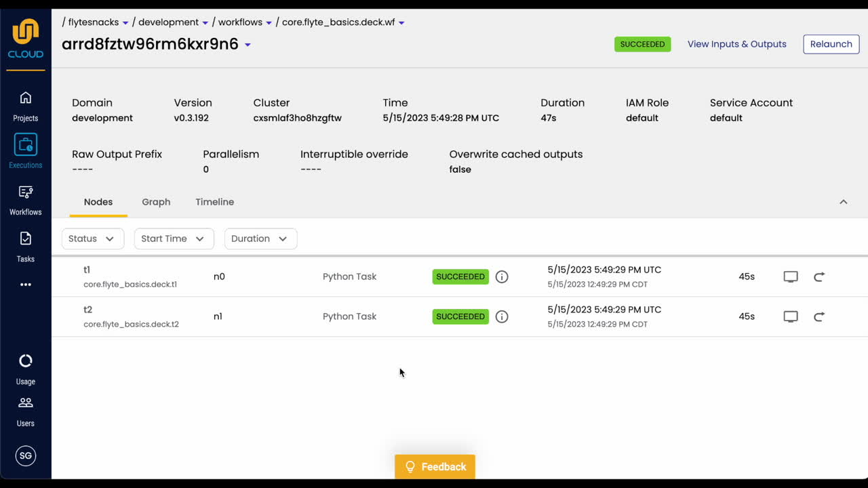Click the Union Cloud logo
Viewport: 868px width, 488px height.
click(25, 32)
